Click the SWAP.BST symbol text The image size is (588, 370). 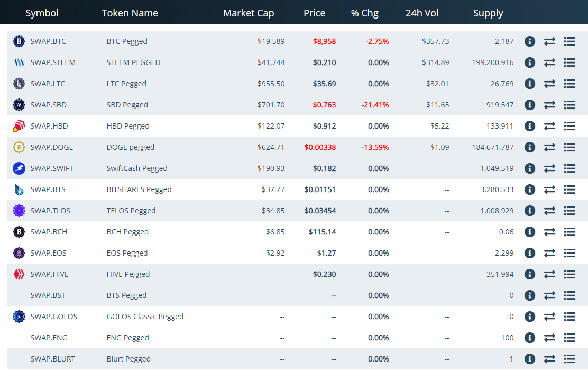click(48, 296)
